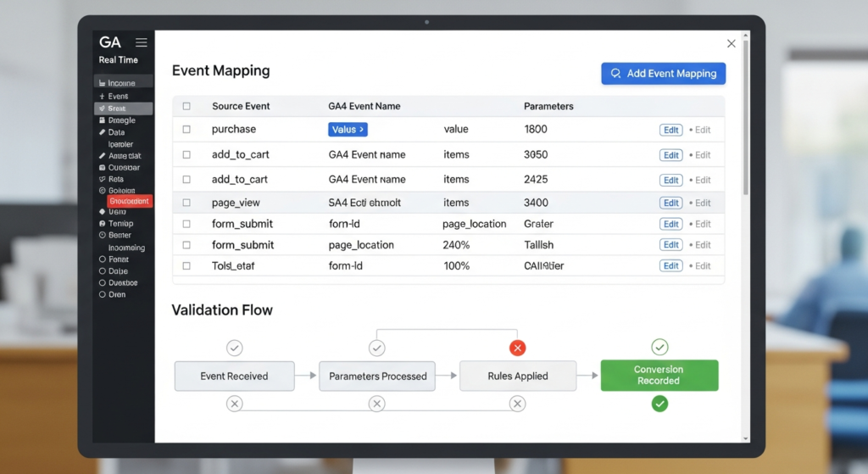Select the Duexbce circle option in sidebar
This screenshot has width=868, height=474.
102,283
